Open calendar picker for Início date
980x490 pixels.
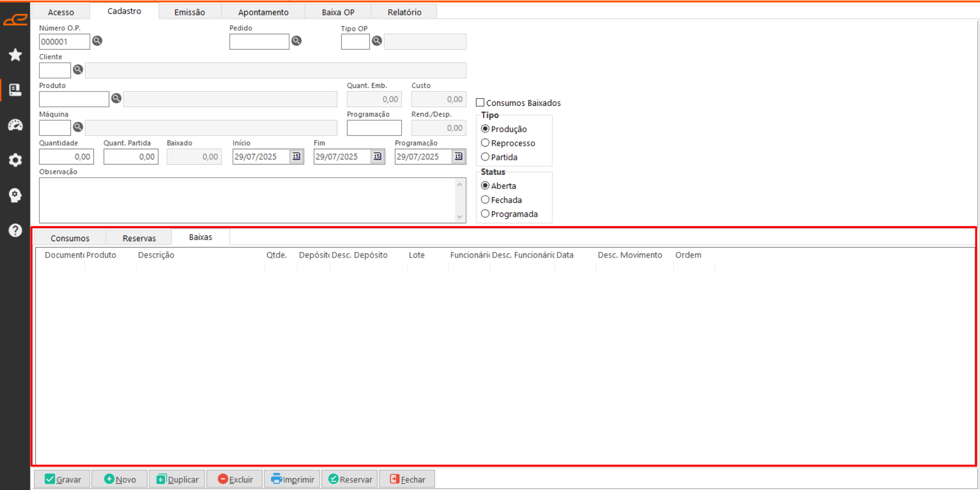(296, 156)
